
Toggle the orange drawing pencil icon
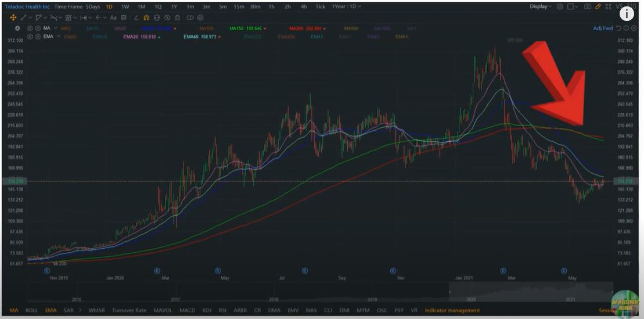[598, 6]
